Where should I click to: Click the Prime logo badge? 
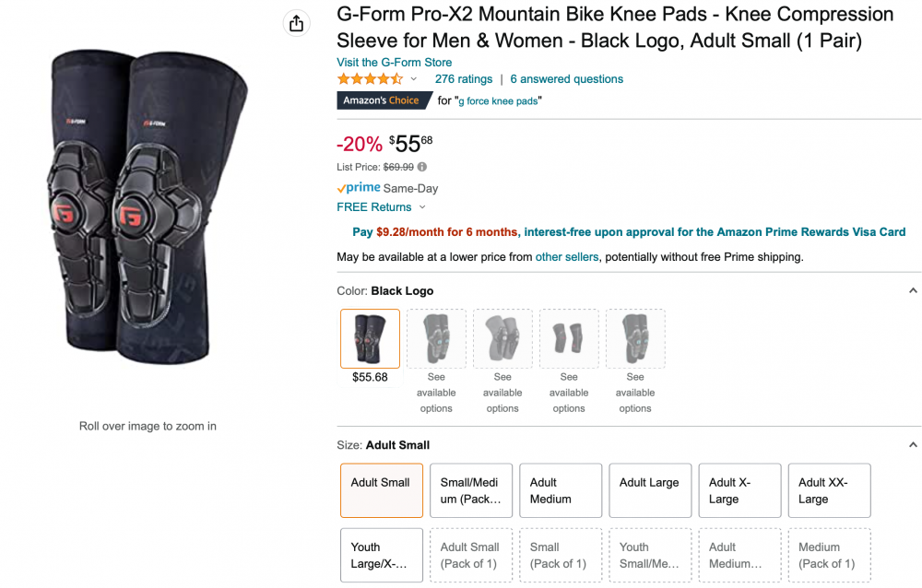359,188
